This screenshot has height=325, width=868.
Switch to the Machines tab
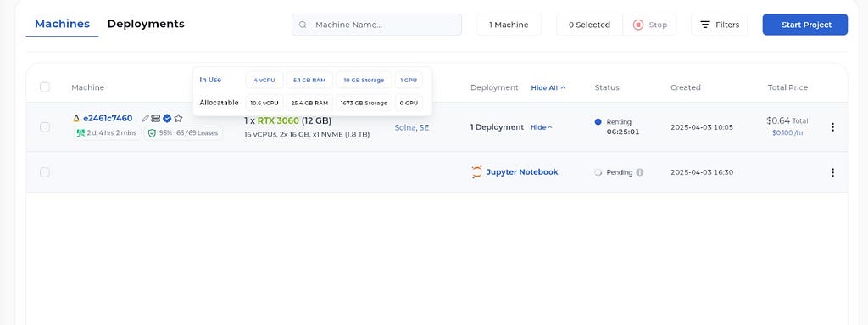tap(62, 24)
